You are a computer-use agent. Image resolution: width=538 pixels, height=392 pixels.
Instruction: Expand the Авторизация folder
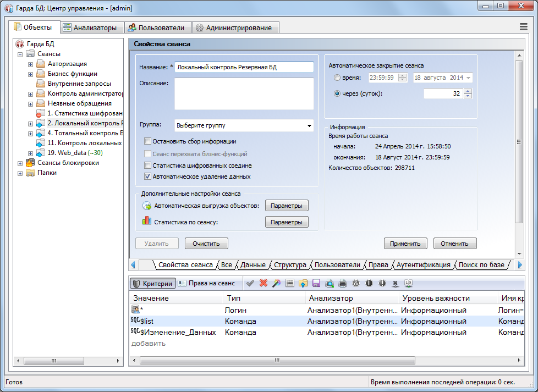31,64
